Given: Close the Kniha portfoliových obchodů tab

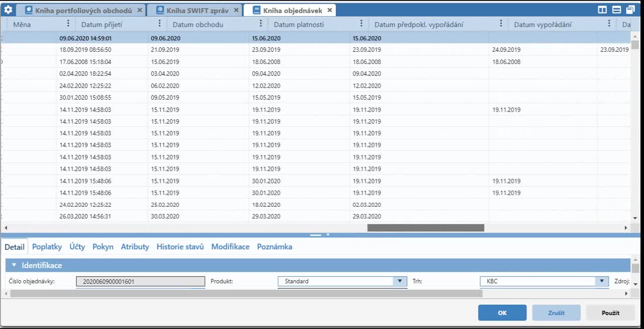Looking at the screenshot, I should click(x=140, y=10).
